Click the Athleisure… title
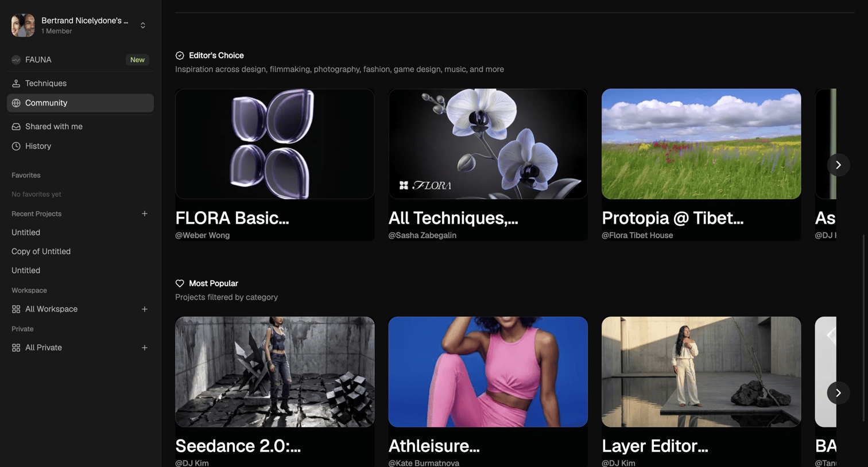868x467 pixels. (x=434, y=446)
